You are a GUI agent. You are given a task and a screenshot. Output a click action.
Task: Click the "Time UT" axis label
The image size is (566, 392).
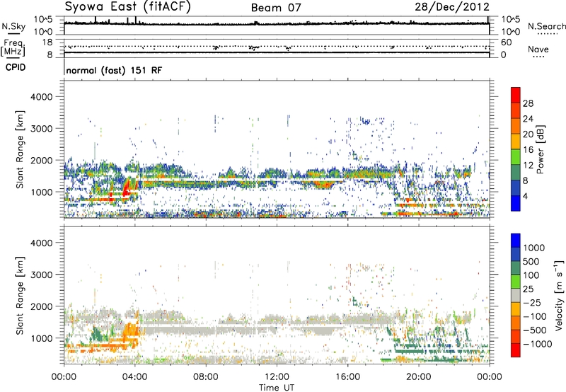coord(277,388)
